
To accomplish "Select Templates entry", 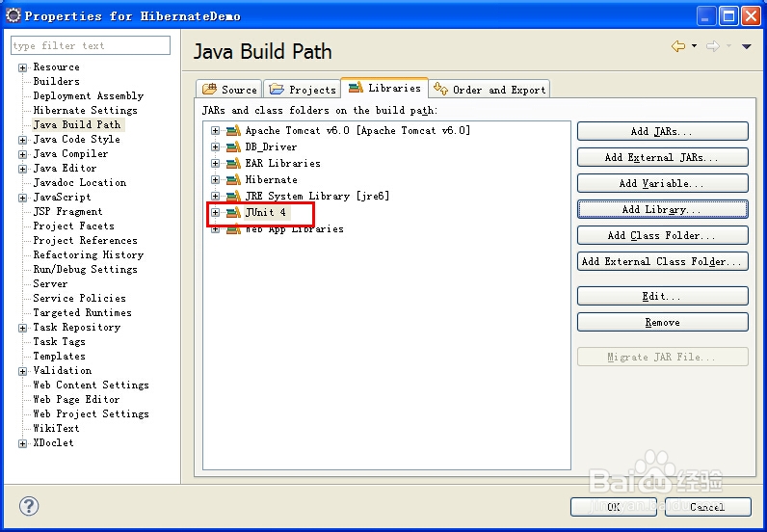I will 59,357.
